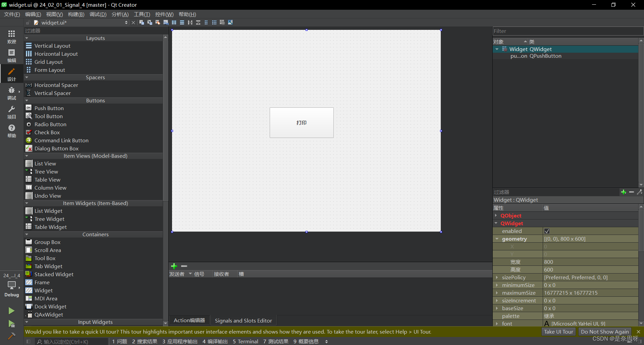Click the locator search input field
Screen dimensions: 644x345
pyautogui.click(x=71, y=342)
